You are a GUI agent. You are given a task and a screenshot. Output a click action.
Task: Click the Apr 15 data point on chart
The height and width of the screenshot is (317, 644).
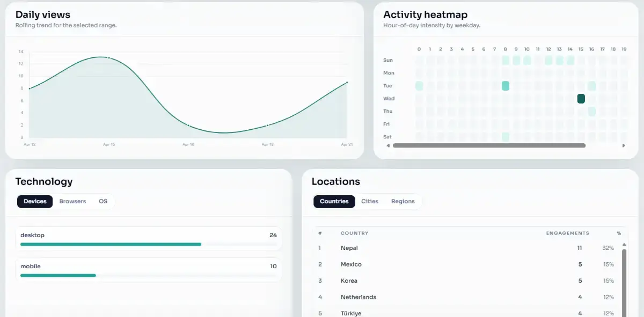click(109, 57)
